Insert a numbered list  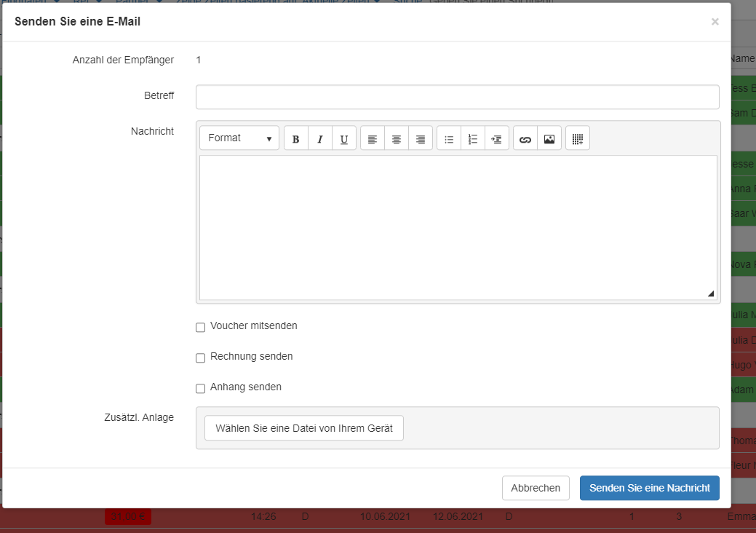coord(473,139)
